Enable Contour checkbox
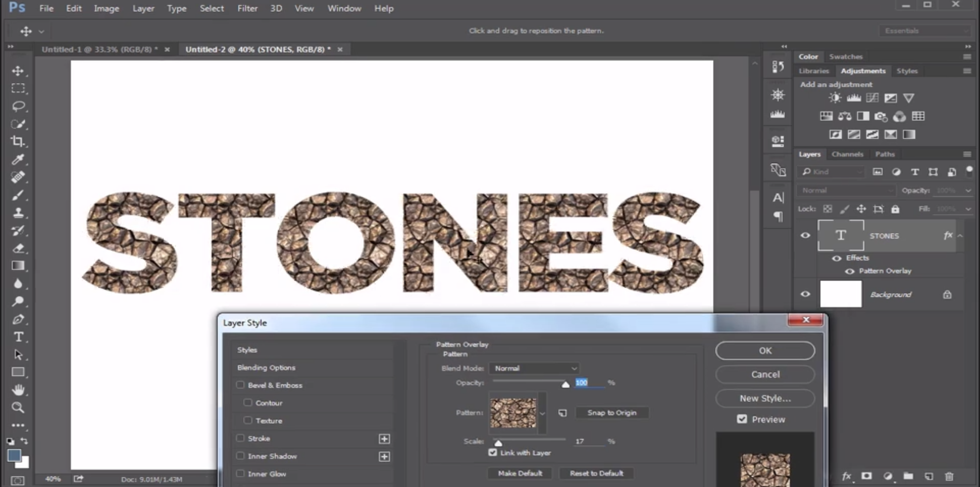 (x=248, y=403)
